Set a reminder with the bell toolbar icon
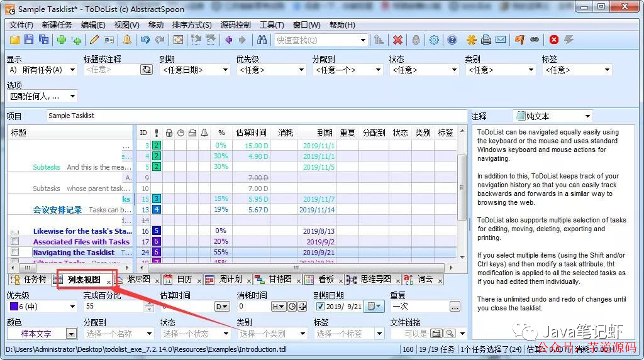Image resolution: width=644 pixels, height=360 pixels. pos(127,40)
